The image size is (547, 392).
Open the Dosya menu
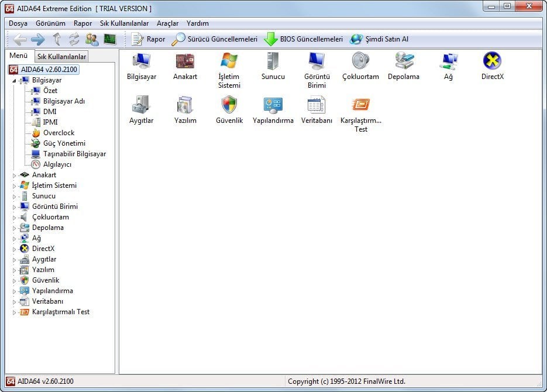(x=18, y=23)
